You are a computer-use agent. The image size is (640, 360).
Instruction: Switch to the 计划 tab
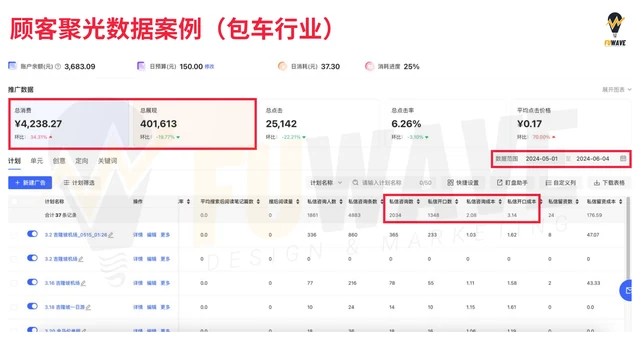pyautogui.click(x=14, y=161)
